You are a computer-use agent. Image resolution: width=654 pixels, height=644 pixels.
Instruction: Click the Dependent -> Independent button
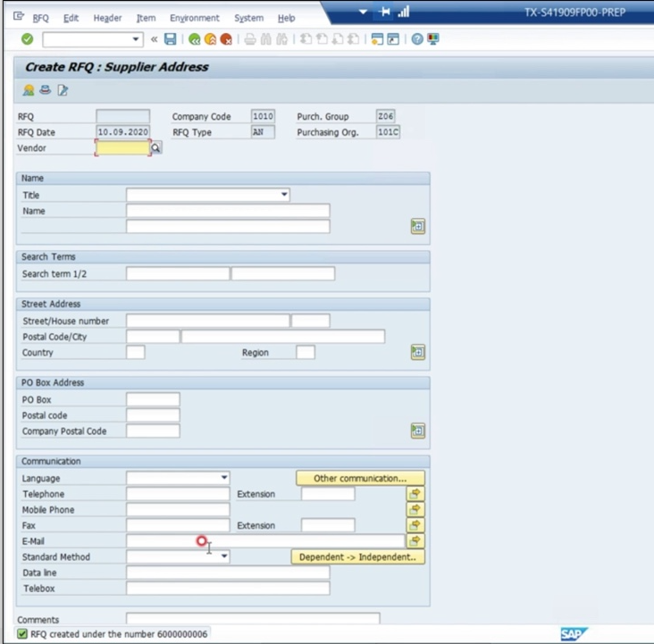click(358, 556)
